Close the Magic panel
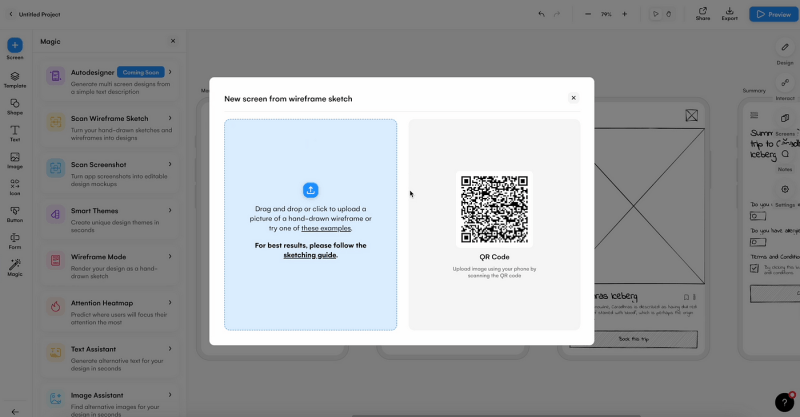 tap(173, 41)
